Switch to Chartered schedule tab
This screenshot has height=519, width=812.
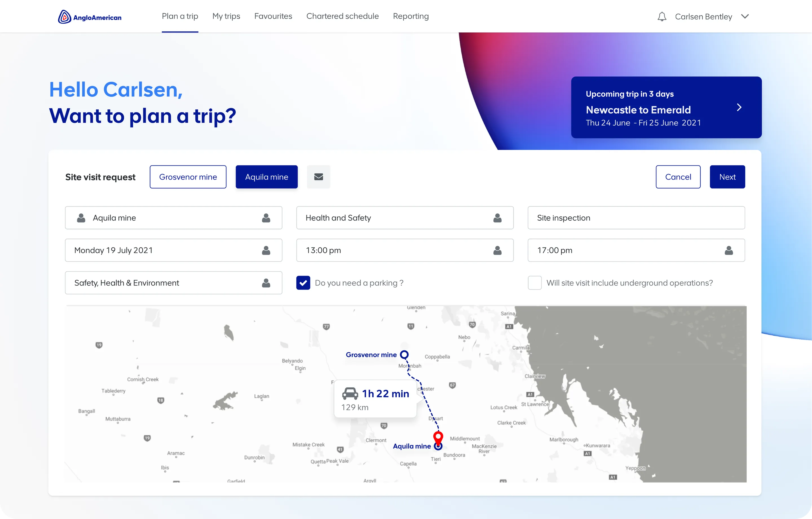[342, 16]
